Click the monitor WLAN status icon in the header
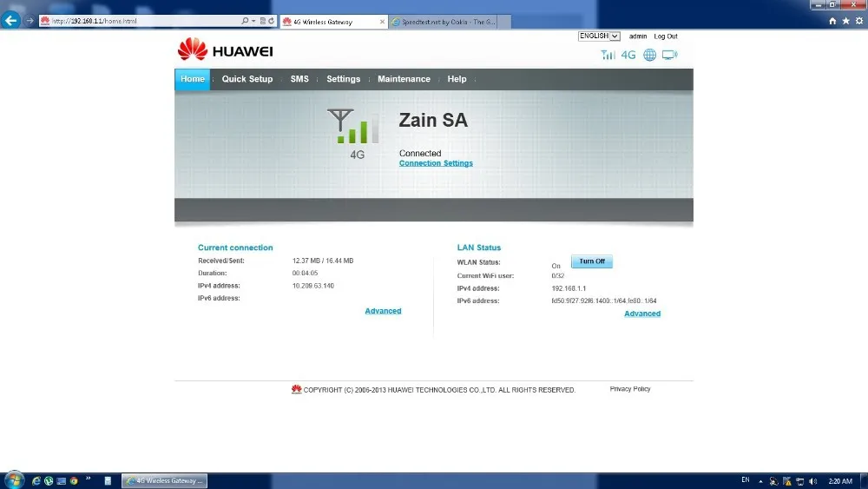The width and height of the screenshot is (868, 489). (x=670, y=55)
